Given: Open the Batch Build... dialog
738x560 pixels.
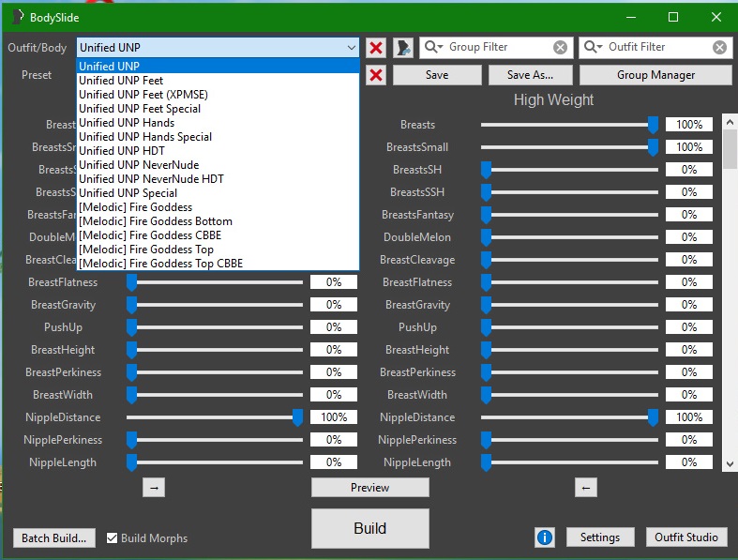Looking at the screenshot, I should 54,537.
